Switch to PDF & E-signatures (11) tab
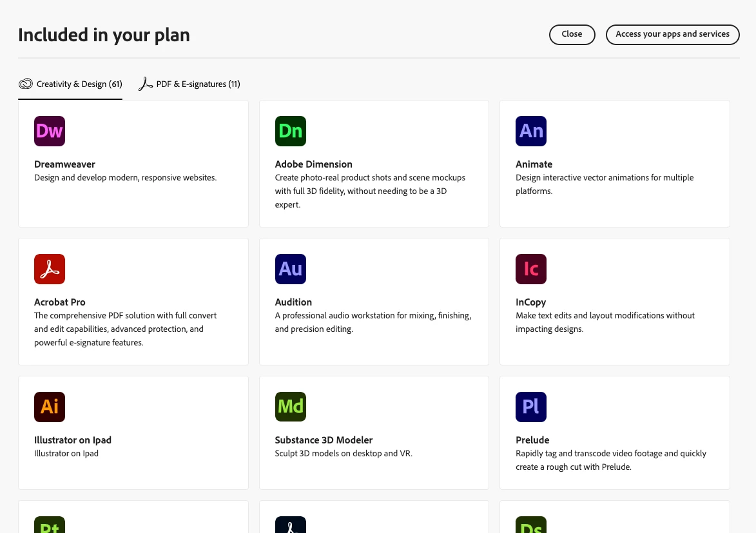The image size is (756, 533). tap(189, 84)
